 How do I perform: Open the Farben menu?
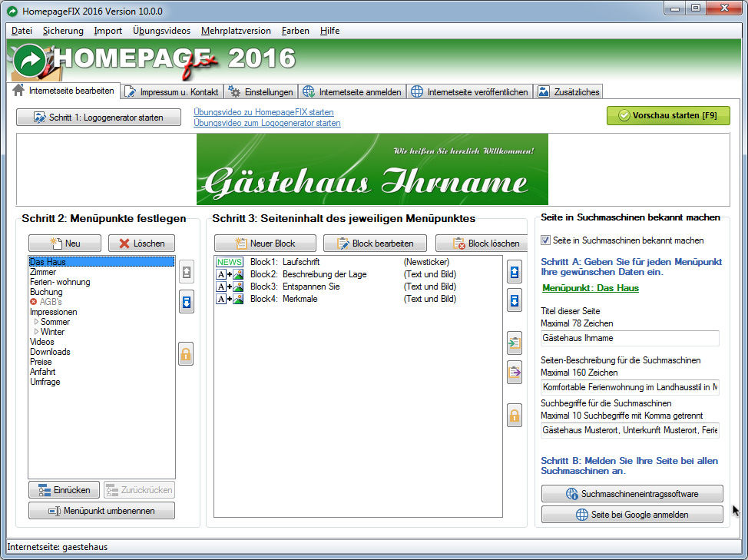[295, 31]
